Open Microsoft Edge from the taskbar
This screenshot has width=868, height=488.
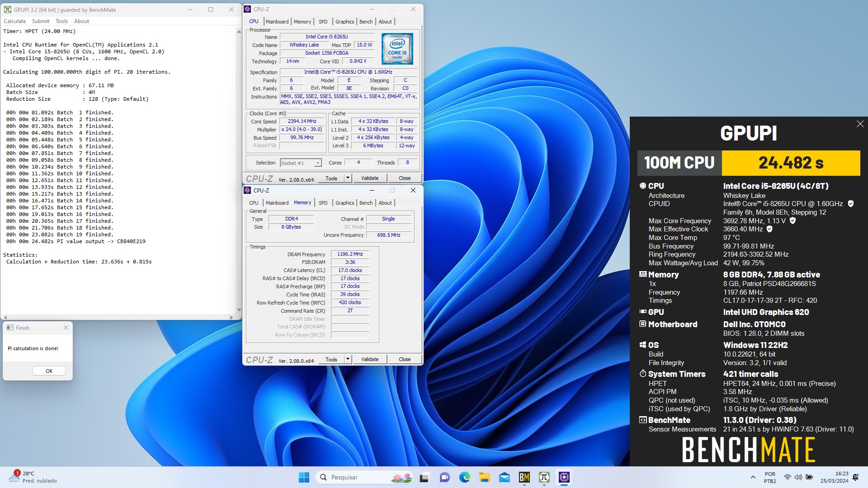(464, 477)
